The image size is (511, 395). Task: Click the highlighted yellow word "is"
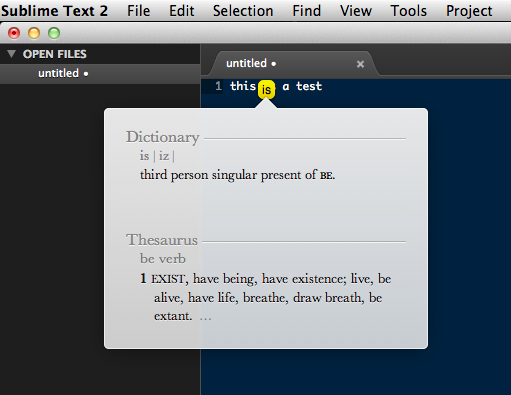click(x=266, y=89)
